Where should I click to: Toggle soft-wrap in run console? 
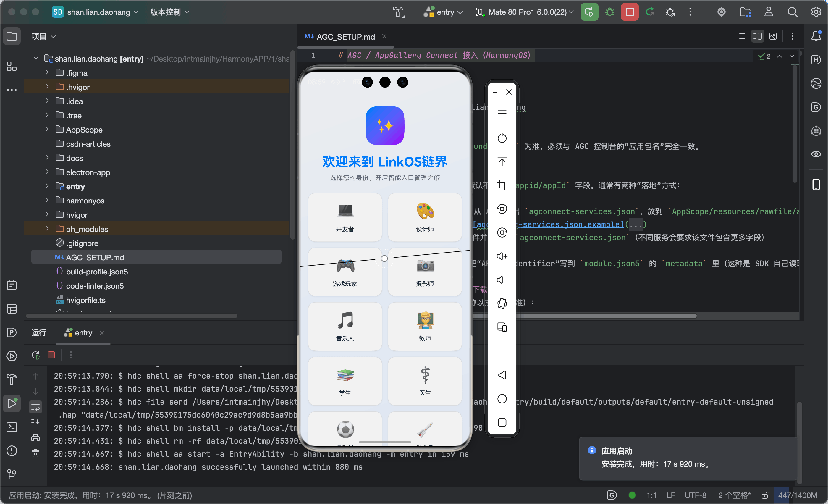(35, 407)
